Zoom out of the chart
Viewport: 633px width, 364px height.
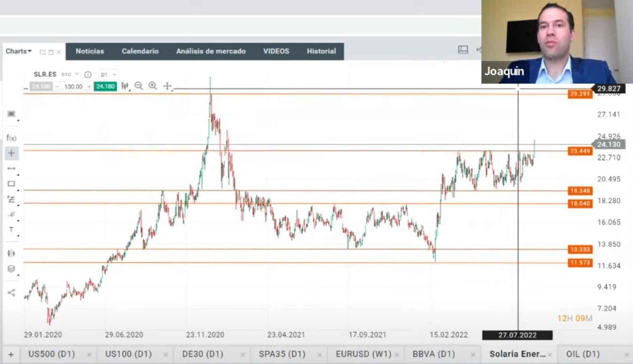139,86
